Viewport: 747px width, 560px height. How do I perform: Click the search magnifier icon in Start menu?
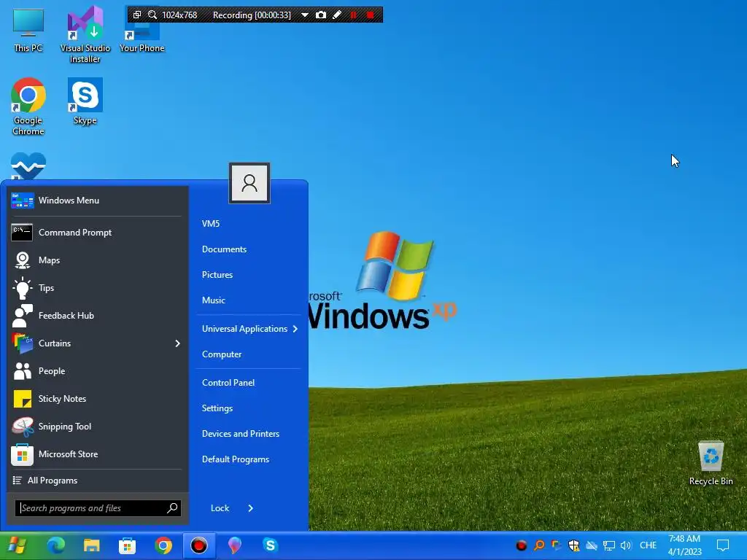172,508
